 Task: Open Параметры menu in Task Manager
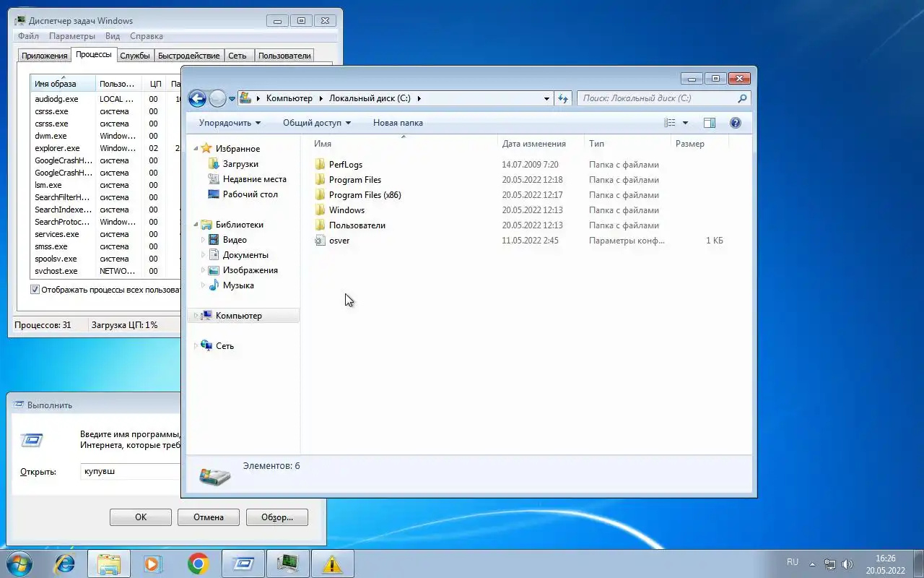pyautogui.click(x=72, y=36)
